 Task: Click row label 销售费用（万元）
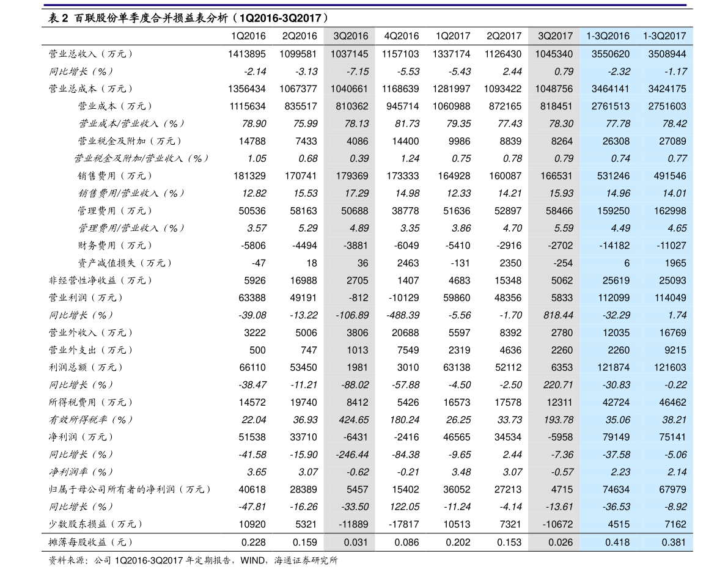point(115,176)
